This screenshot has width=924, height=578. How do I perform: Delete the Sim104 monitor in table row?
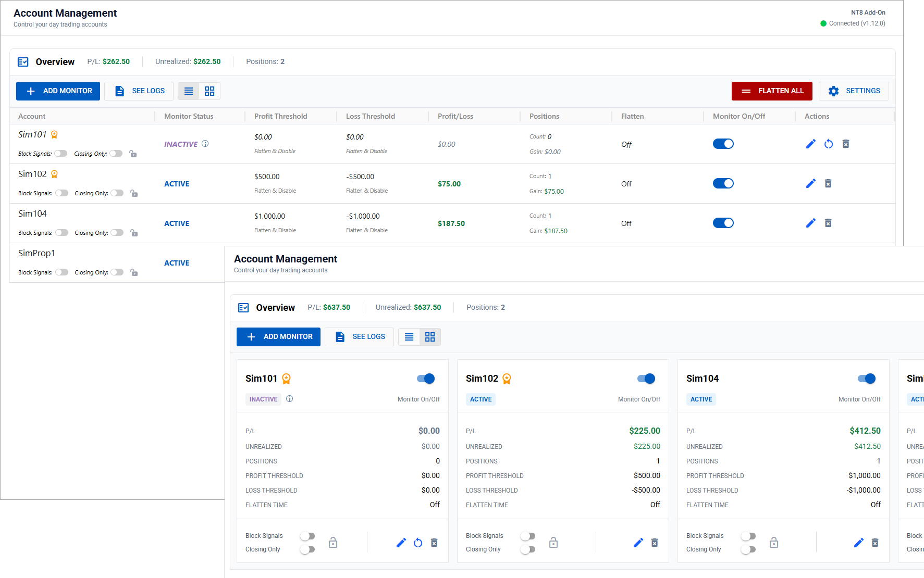click(828, 223)
